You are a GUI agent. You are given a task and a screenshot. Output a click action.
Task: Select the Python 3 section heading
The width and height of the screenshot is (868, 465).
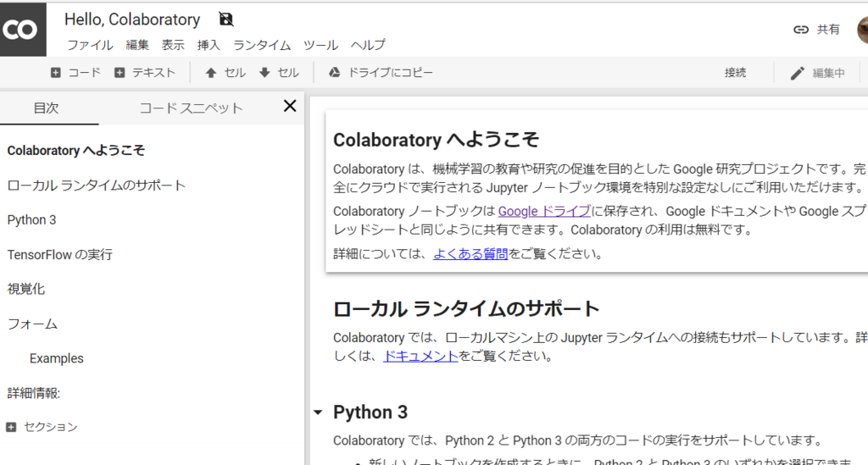pyautogui.click(x=370, y=412)
